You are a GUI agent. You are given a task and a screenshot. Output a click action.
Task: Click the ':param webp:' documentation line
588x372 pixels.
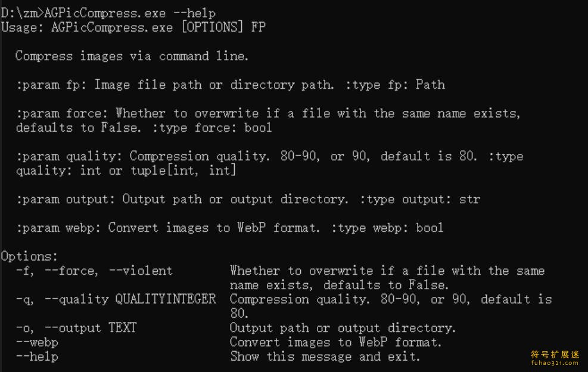229,228
